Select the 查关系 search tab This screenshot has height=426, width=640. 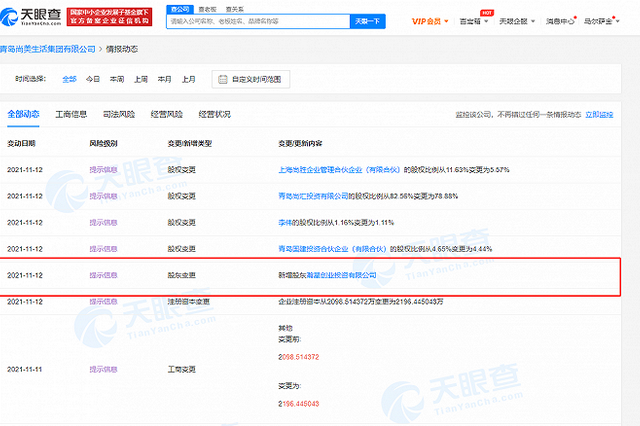[x=235, y=9]
